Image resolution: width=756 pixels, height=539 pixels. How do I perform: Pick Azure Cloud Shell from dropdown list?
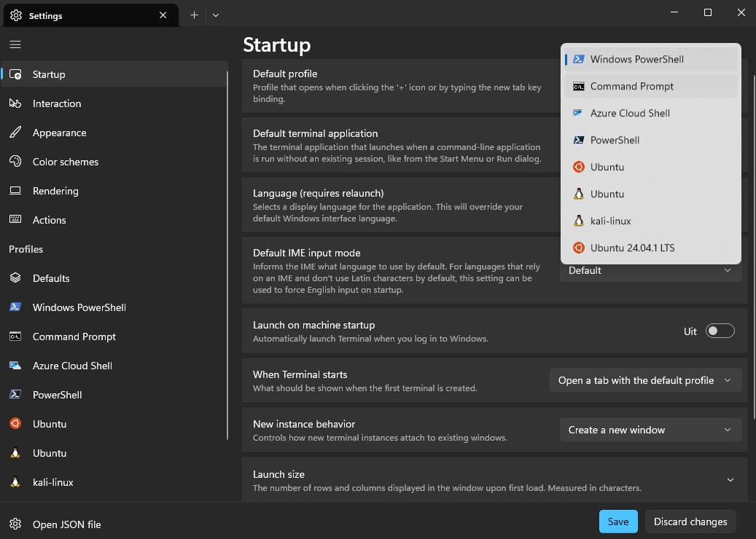point(630,113)
